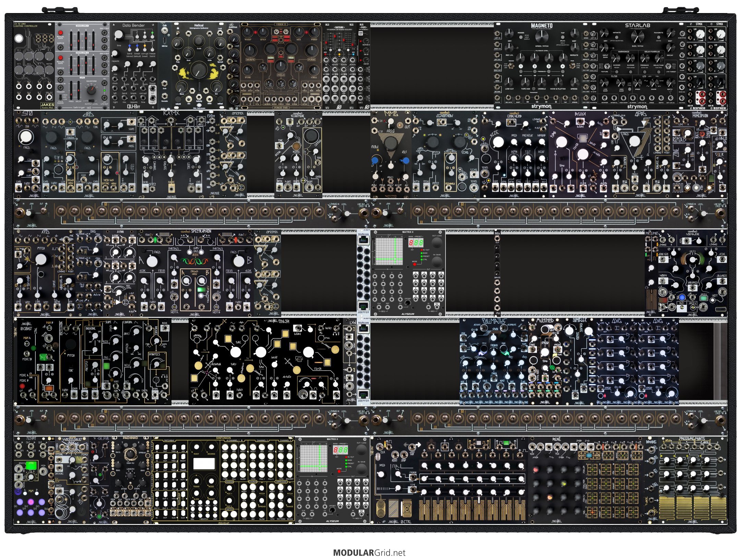Click Data Bender large time knob

pos(119,35)
